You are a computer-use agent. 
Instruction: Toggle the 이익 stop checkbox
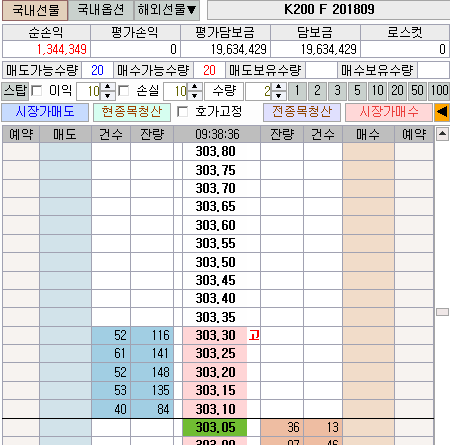point(37,91)
